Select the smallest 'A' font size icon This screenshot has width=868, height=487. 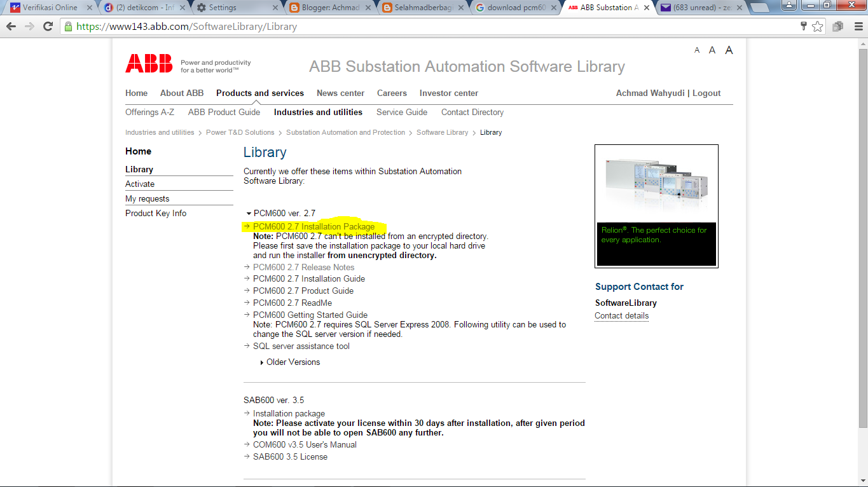coord(697,50)
